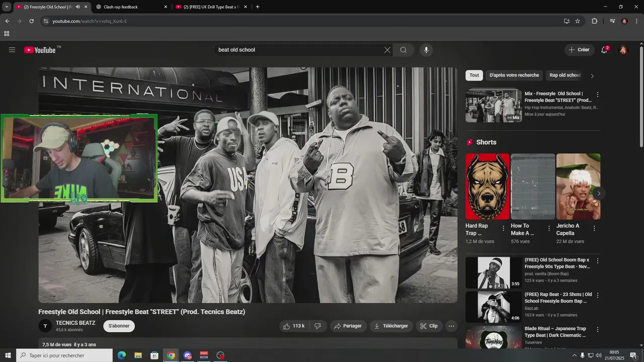644x362 pixels.
Task: Open the Mix Freestyle Old School thumbnail
Action: [494, 106]
